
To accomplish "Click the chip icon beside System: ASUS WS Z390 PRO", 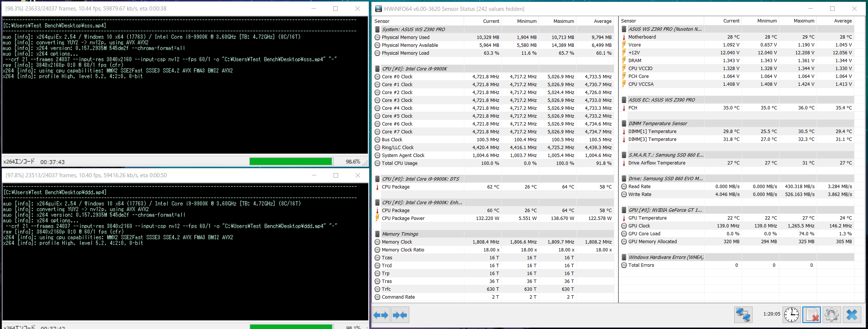I will (x=377, y=29).
